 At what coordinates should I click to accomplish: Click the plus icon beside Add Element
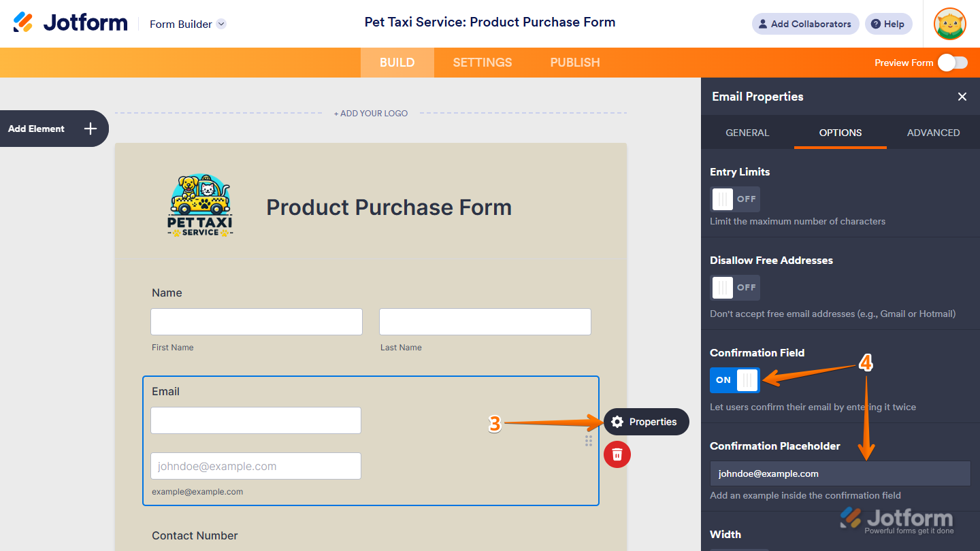tap(91, 129)
